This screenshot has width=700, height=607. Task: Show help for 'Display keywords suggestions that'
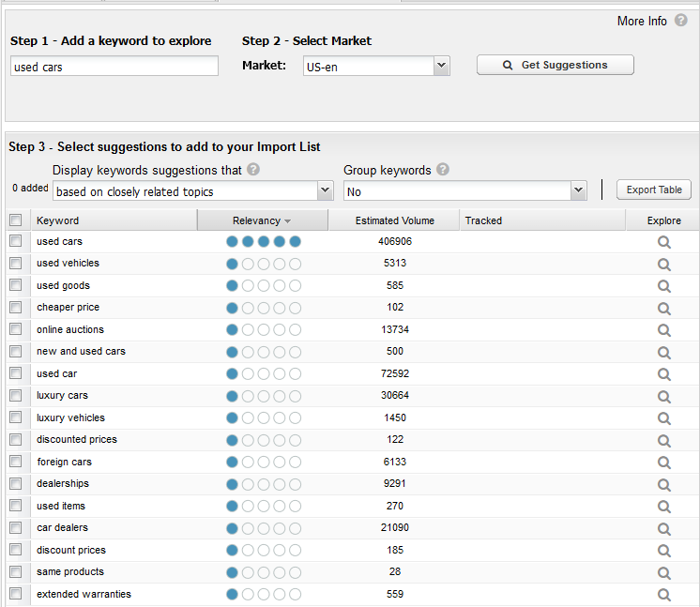point(253,170)
